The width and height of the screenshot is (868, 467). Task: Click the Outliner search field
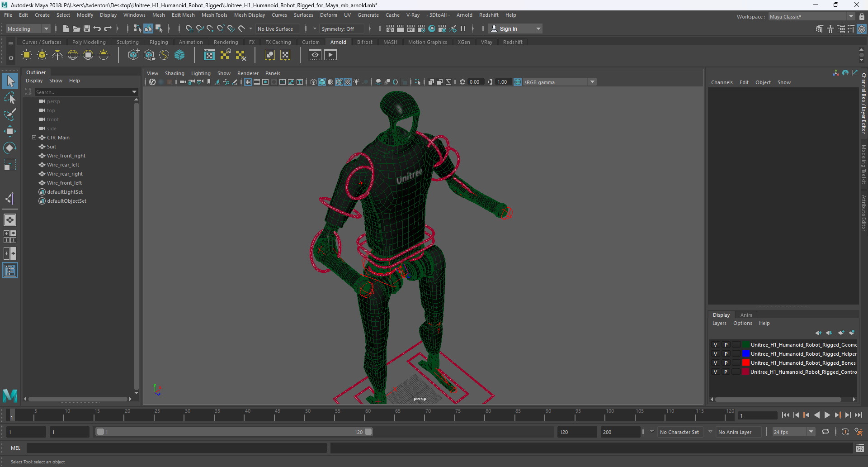tap(83, 92)
